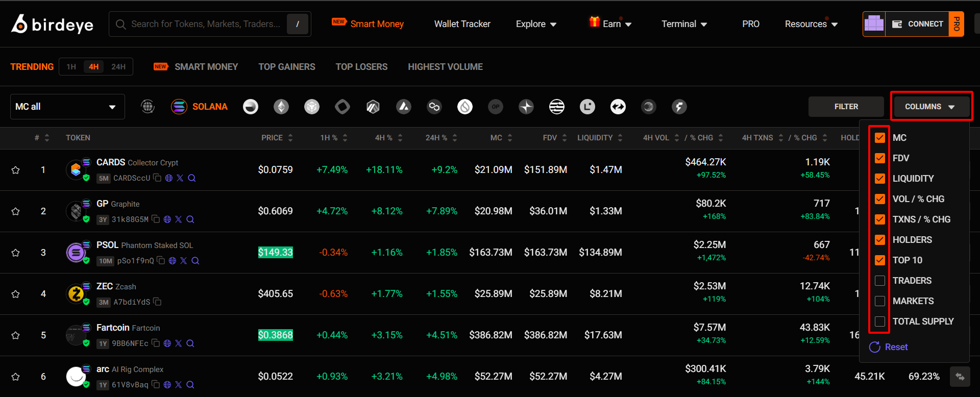Screen dimensions: 980x397
Task: Select all chains globe filter icon
Action: click(148, 107)
